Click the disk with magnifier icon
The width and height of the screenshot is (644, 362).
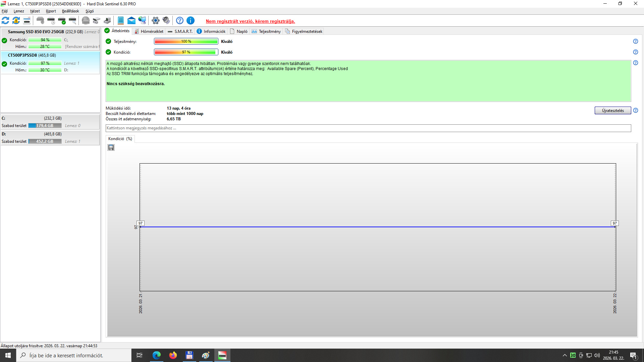coord(73,21)
